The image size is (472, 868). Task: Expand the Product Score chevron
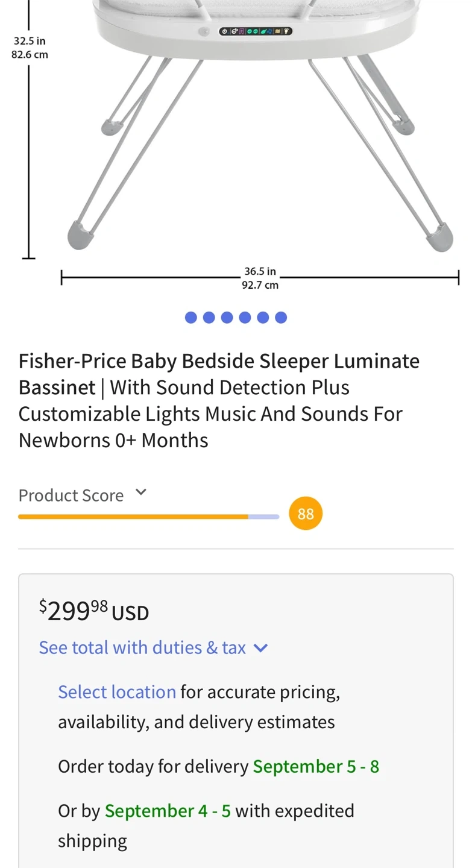[141, 492]
